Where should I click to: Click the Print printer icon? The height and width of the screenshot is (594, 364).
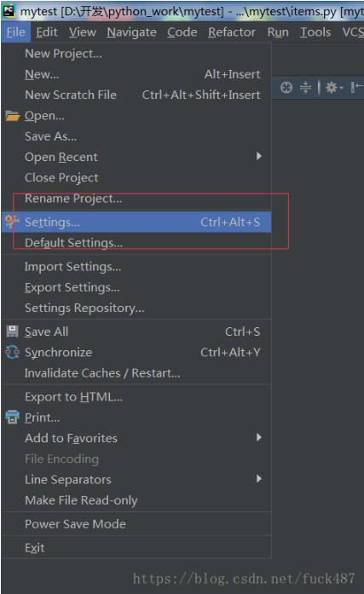click(12, 417)
